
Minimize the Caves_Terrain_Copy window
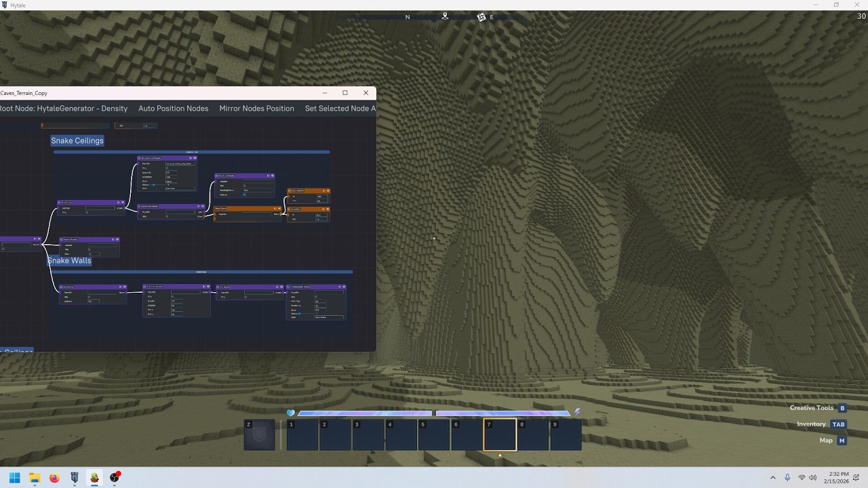[x=325, y=93]
